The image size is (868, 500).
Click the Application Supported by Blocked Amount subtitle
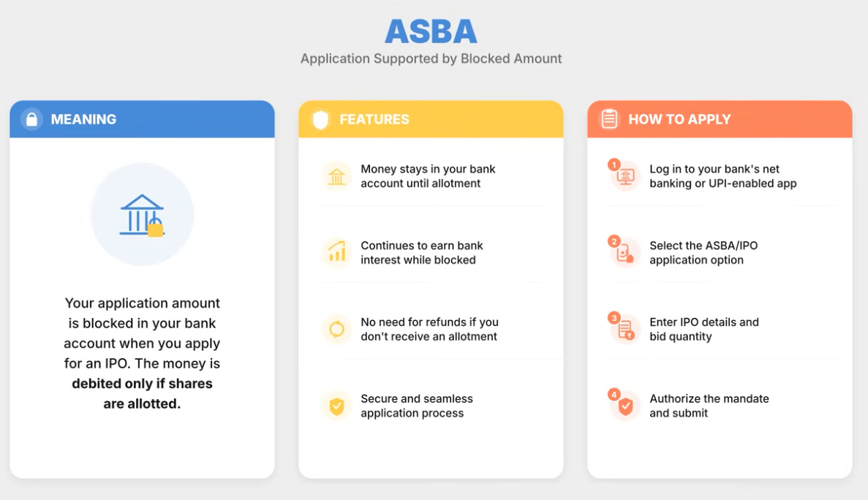coord(431,58)
